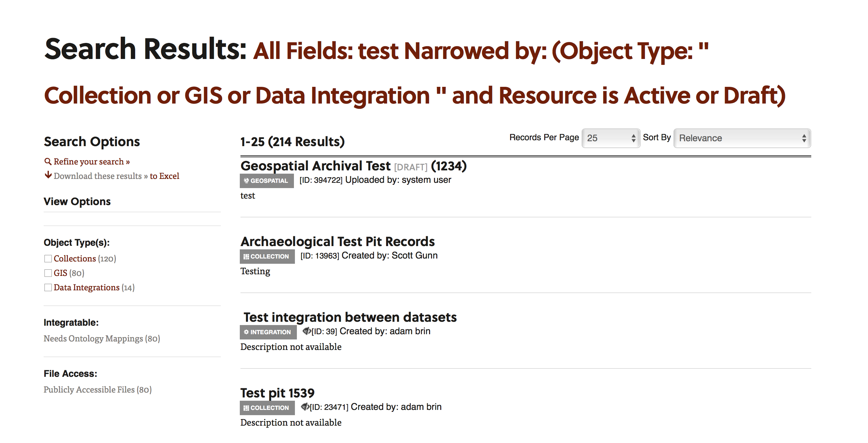Click the COLLECTION badge under Test pit 1539
The image size is (868, 443).
click(x=267, y=408)
